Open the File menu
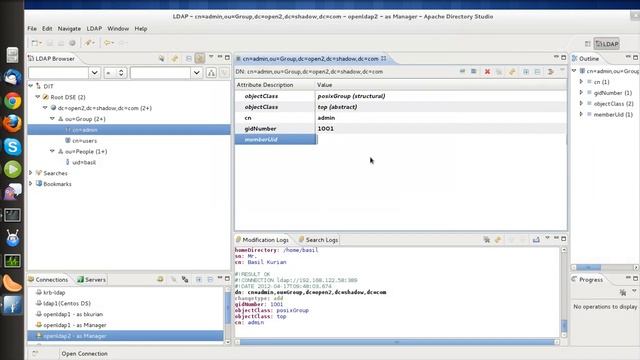 point(32,29)
